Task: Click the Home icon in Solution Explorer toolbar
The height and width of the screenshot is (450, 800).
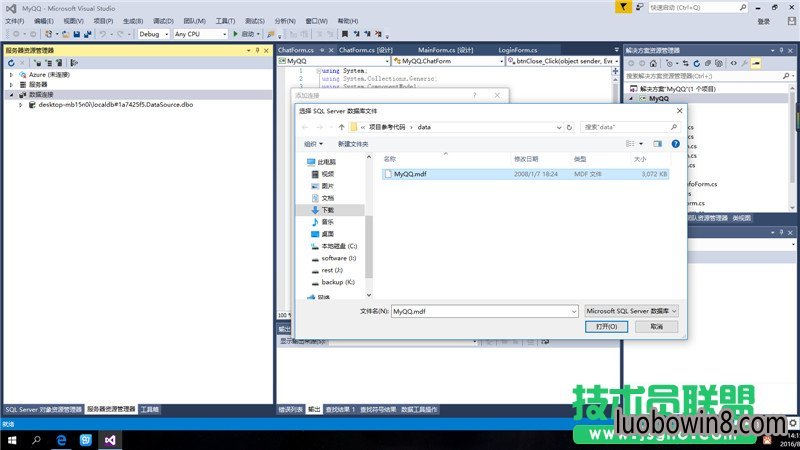Action: [x=653, y=63]
